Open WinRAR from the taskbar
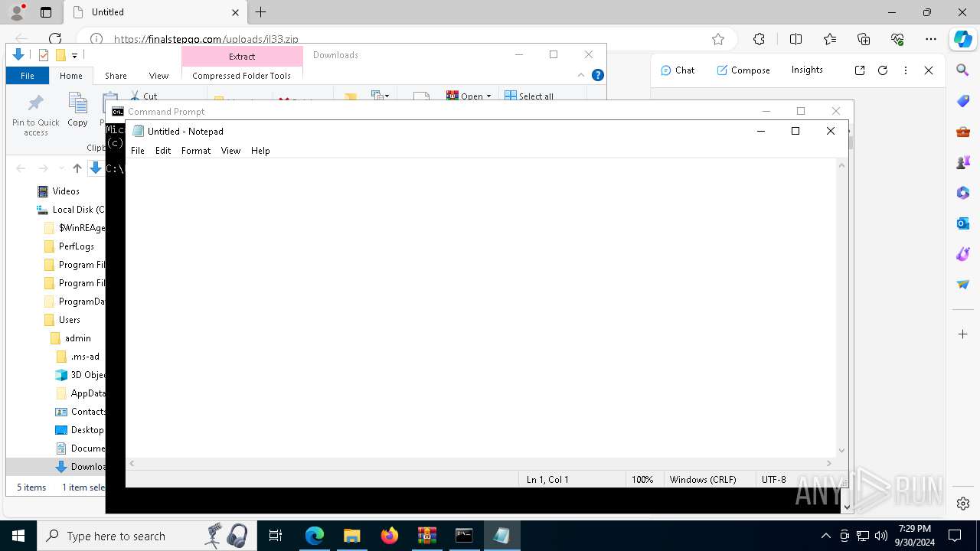Image resolution: width=980 pixels, height=551 pixels. 426,536
